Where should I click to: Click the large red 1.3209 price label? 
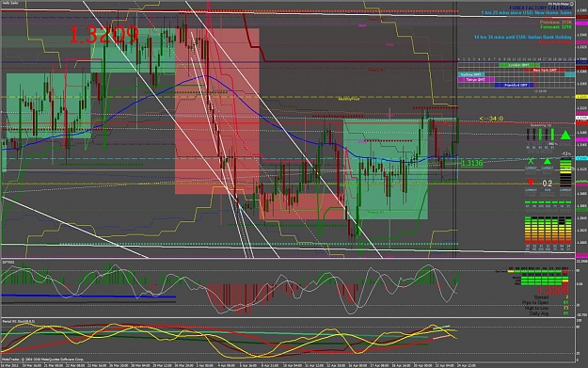click(104, 35)
